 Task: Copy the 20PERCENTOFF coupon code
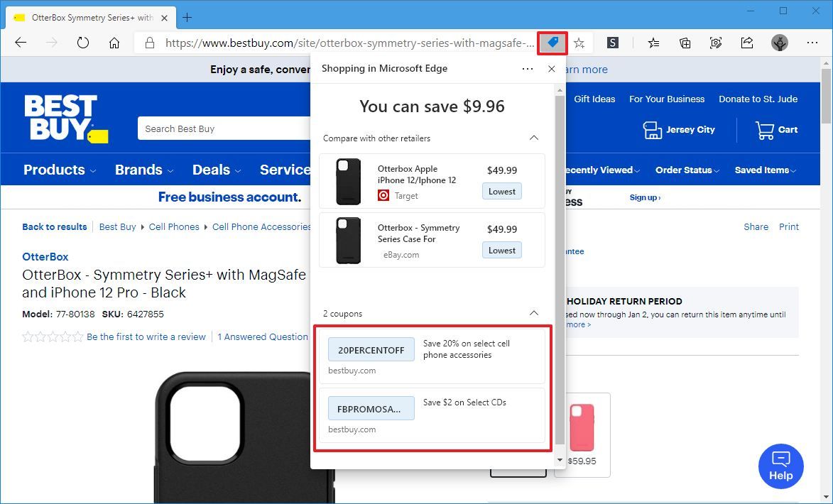click(371, 349)
